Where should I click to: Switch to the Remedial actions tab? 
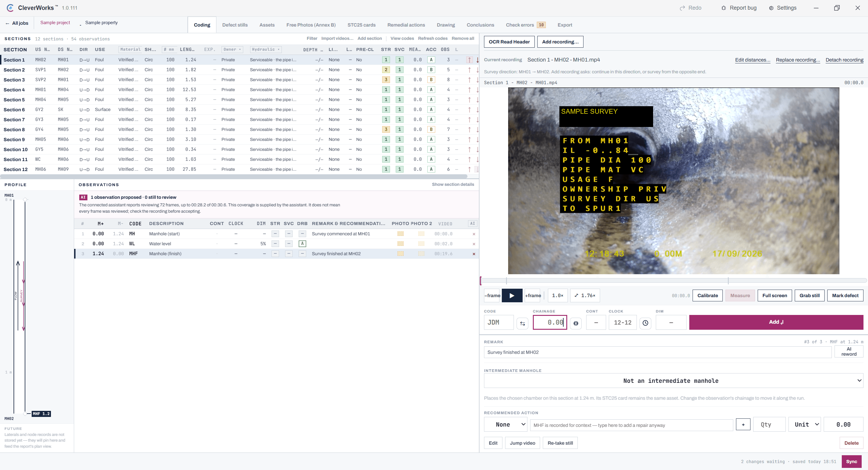coord(406,25)
